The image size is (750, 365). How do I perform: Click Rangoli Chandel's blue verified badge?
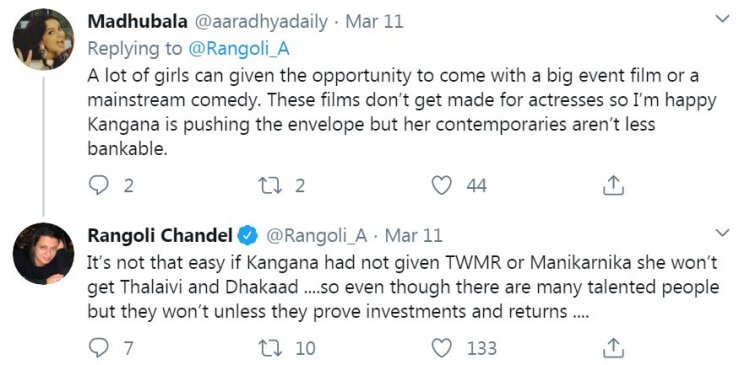point(248,235)
